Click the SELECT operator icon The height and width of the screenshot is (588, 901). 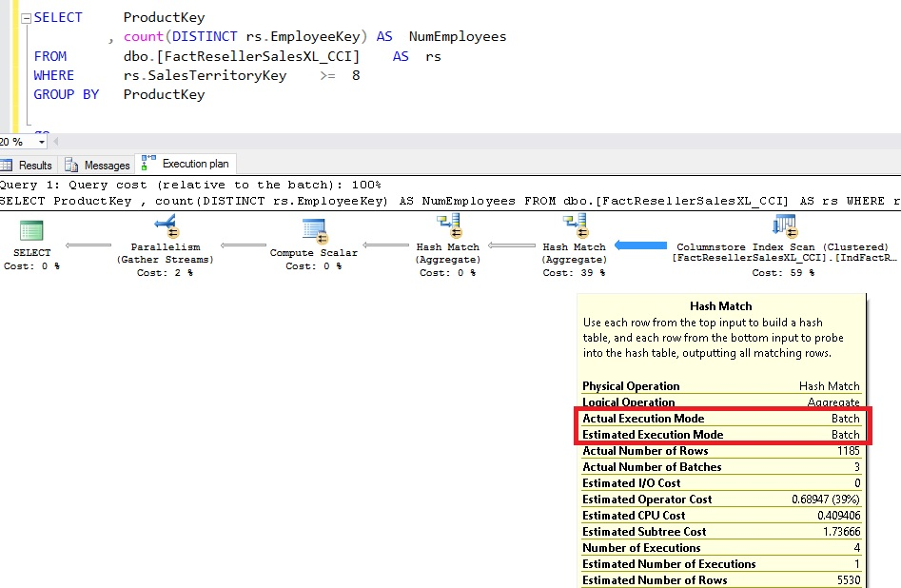coord(31,231)
